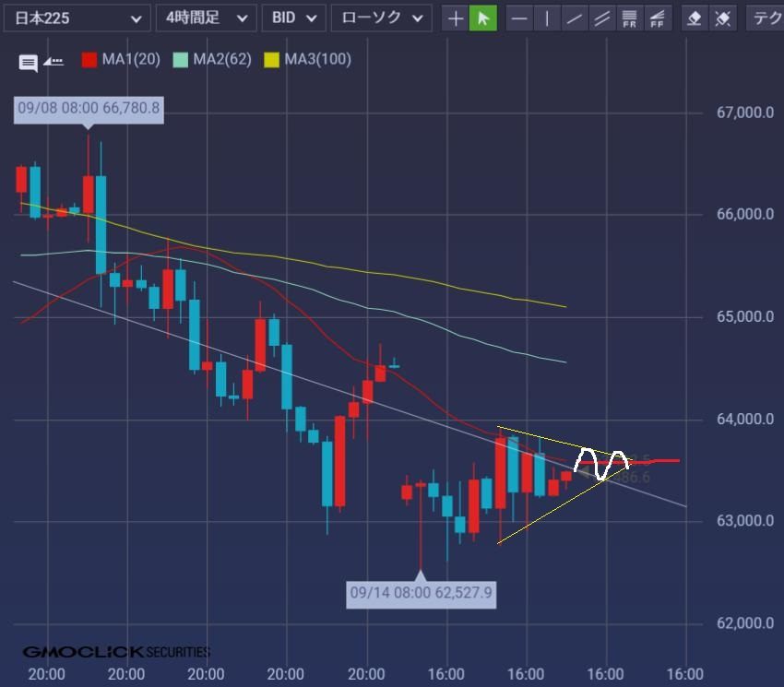
Task: Select the crosshair cursor tool
Action: 455,19
